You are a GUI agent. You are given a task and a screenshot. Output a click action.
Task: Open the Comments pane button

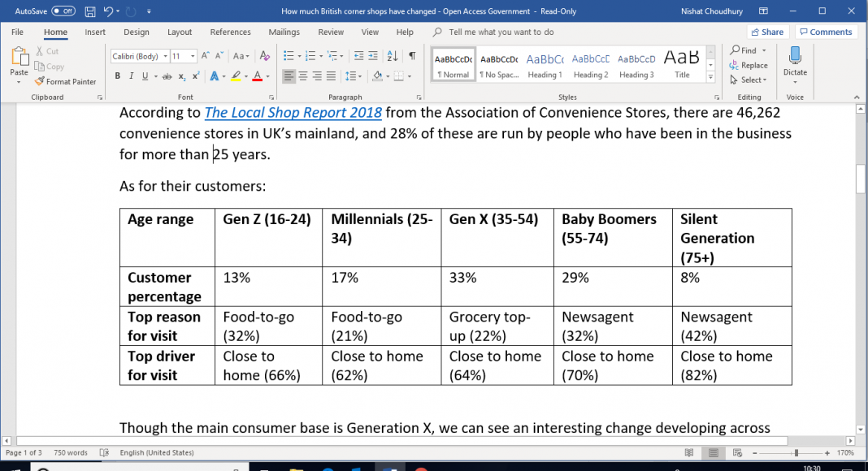click(826, 32)
